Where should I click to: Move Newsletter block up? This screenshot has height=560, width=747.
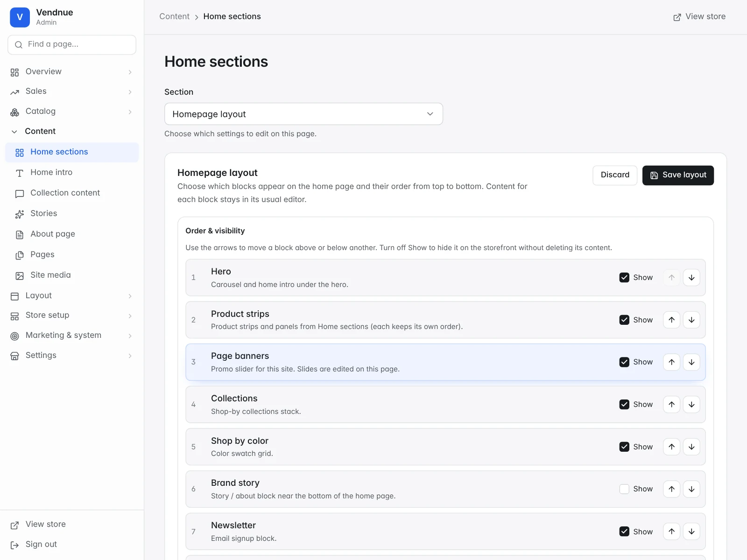coord(671,532)
